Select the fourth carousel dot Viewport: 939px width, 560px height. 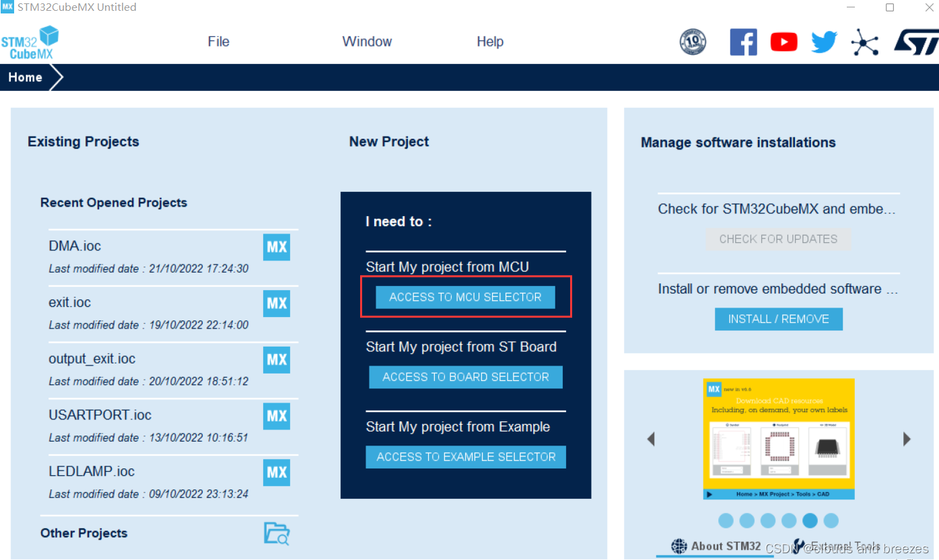coord(790,520)
